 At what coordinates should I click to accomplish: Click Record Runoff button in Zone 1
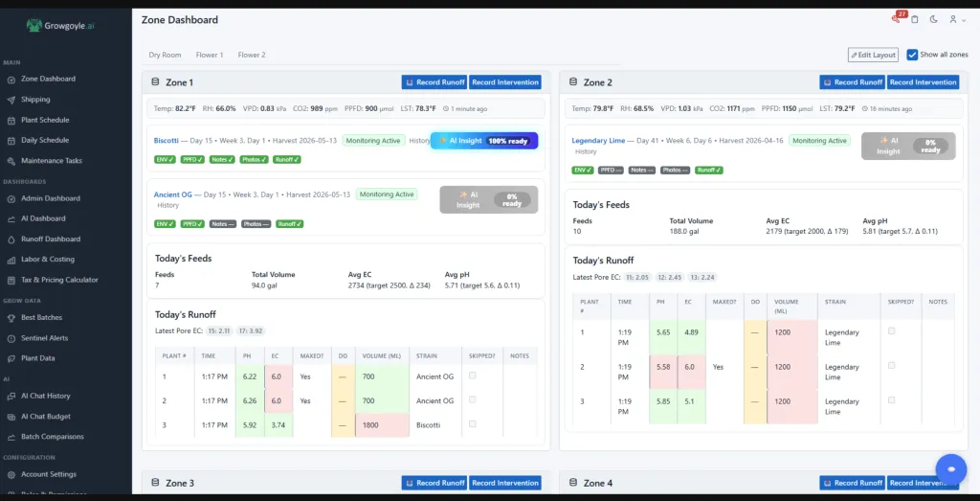coord(434,82)
